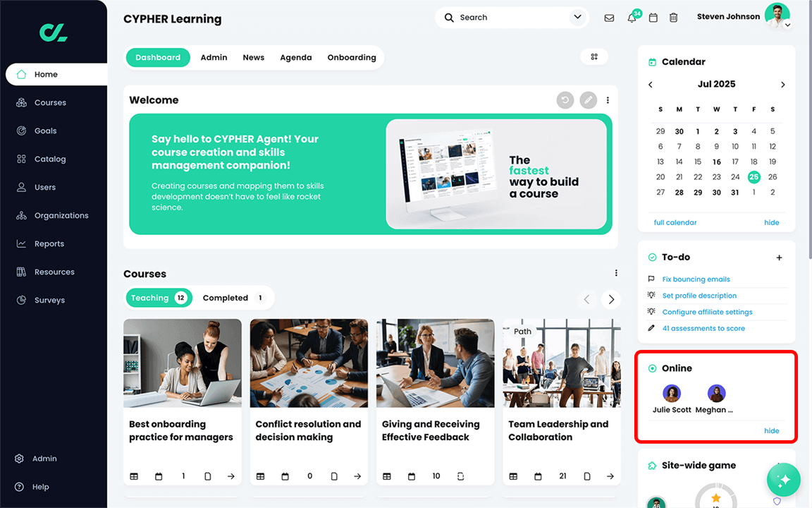Image resolution: width=812 pixels, height=508 pixels.
Task: Switch to the News tab
Action: point(253,58)
